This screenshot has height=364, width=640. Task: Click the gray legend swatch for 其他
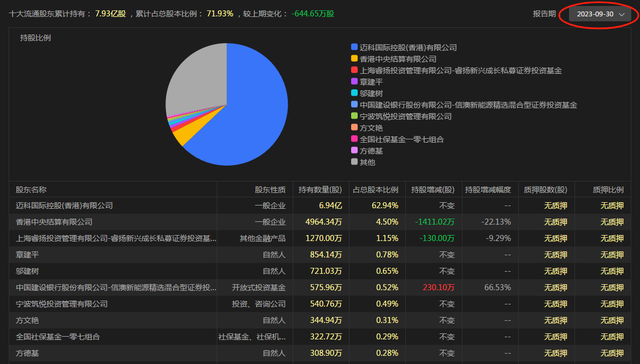click(354, 162)
